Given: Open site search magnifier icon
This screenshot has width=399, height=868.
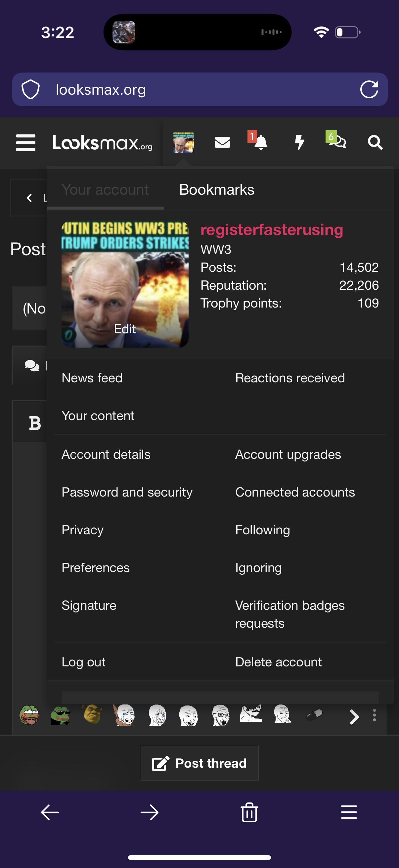Looking at the screenshot, I should 375,143.
